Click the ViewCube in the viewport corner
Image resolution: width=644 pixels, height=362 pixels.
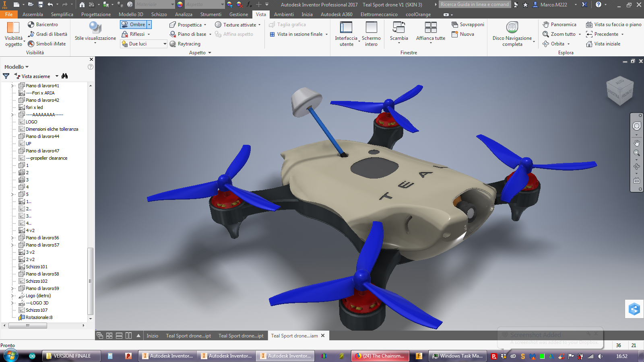[x=620, y=90]
